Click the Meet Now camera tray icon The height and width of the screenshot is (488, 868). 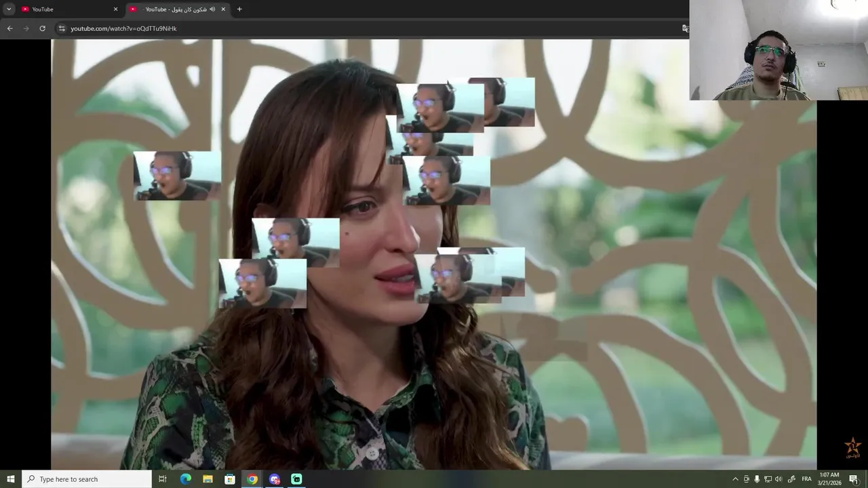[747, 479]
